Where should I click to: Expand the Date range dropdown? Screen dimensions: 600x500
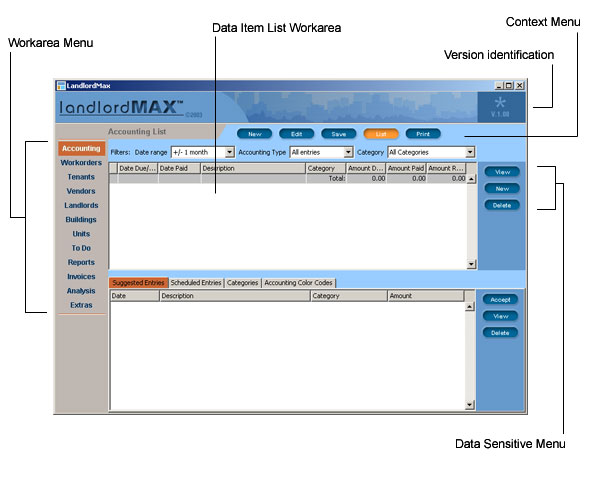click(230, 152)
